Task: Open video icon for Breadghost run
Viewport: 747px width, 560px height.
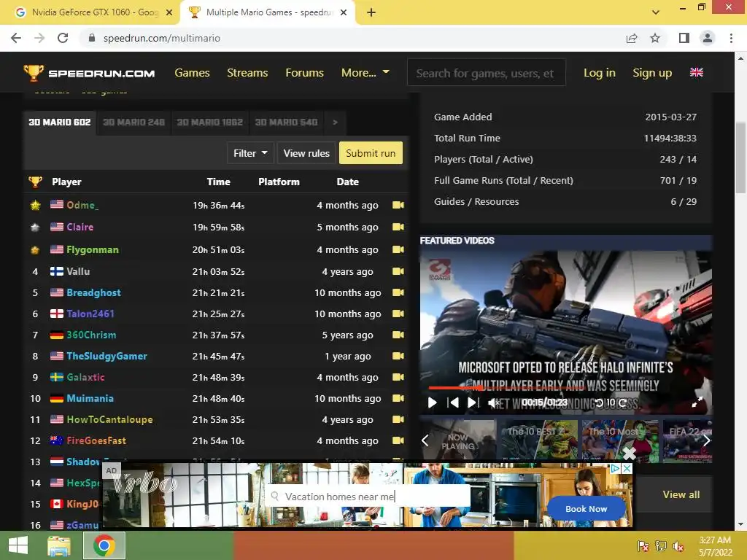Action: point(398,292)
